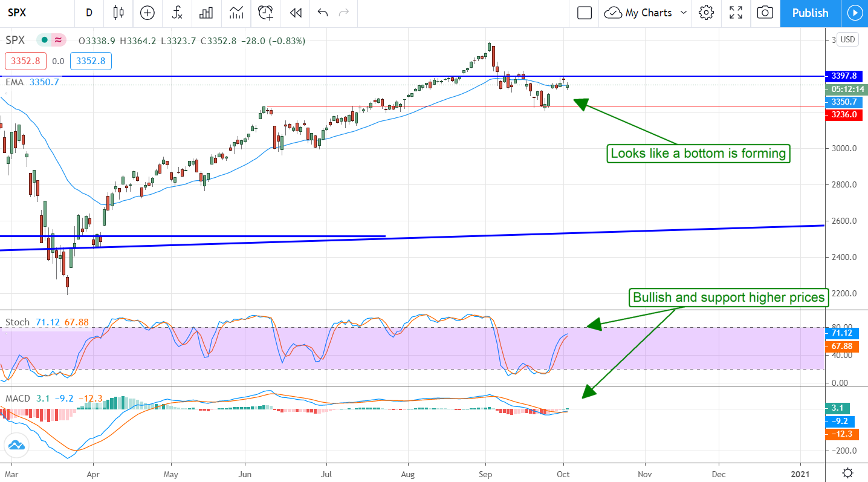Open the candlestick chart style selector
Viewport: 868px width, 482px height.
118,13
